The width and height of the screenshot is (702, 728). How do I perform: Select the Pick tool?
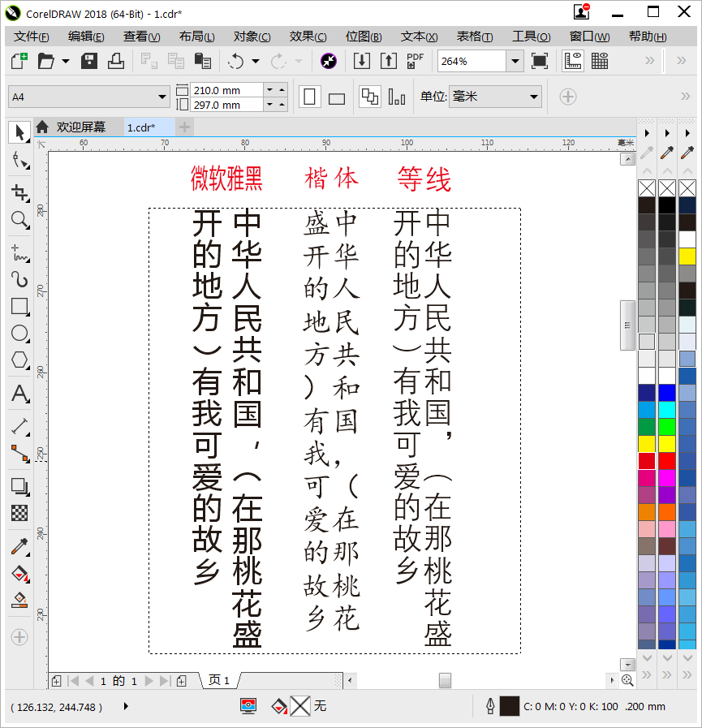click(x=19, y=133)
